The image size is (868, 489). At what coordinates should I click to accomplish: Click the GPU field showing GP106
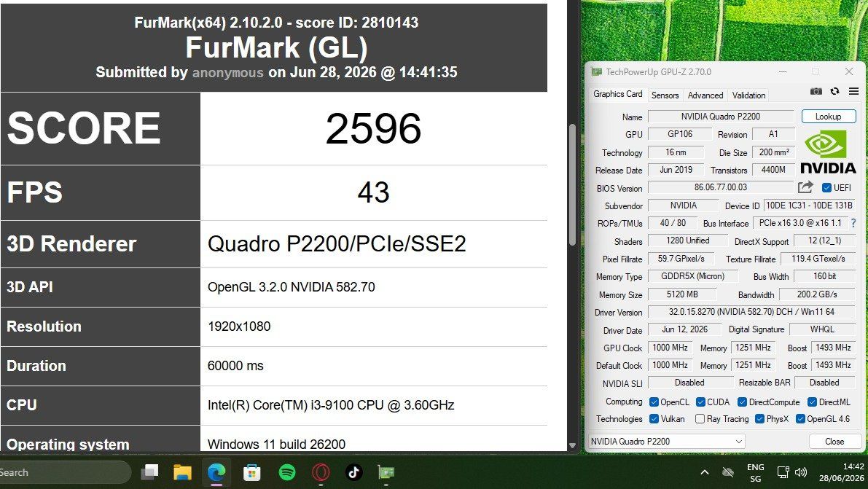680,134
